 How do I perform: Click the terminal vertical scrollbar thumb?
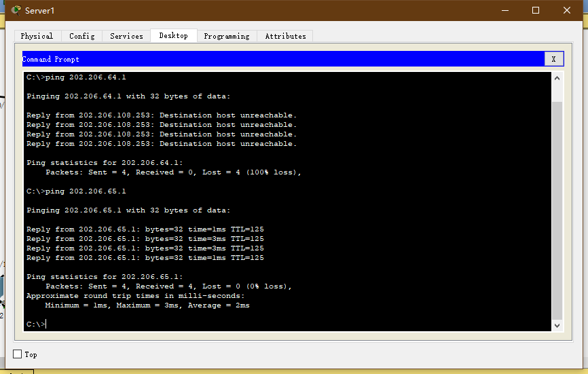[x=557, y=210]
